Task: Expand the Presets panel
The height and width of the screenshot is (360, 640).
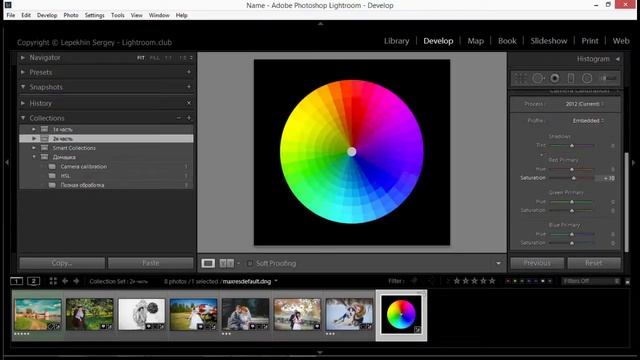Action: click(23, 72)
